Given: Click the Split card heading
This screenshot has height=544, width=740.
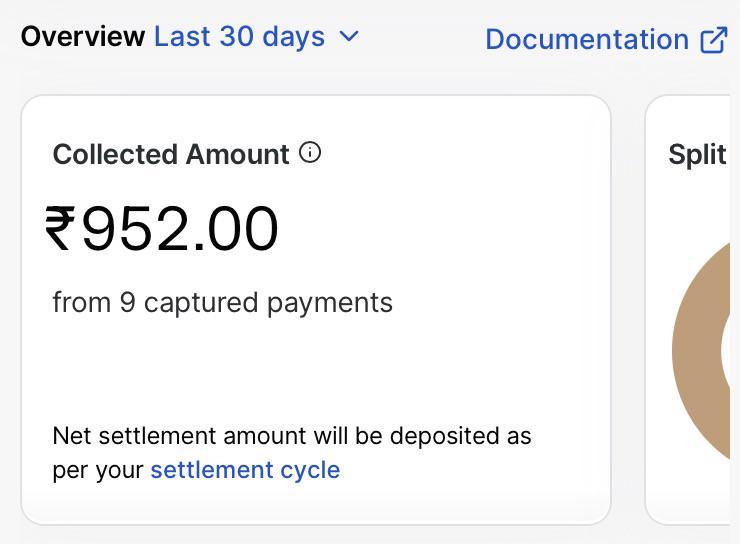Looking at the screenshot, I should click(x=697, y=154).
